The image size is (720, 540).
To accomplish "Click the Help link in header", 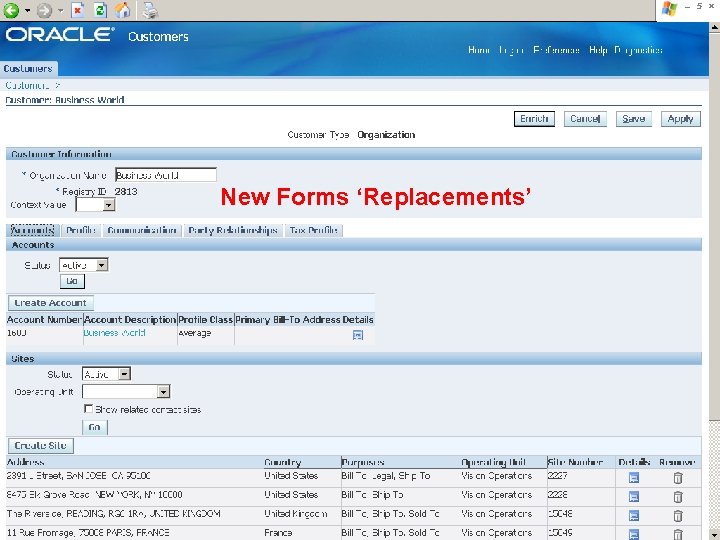I will pyautogui.click(x=598, y=50).
